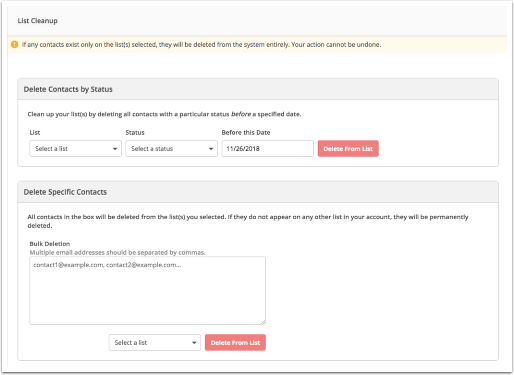The width and height of the screenshot is (514, 375).
Task: Click the yellow warning exclamation icon
Action: [x=14, y=44]
